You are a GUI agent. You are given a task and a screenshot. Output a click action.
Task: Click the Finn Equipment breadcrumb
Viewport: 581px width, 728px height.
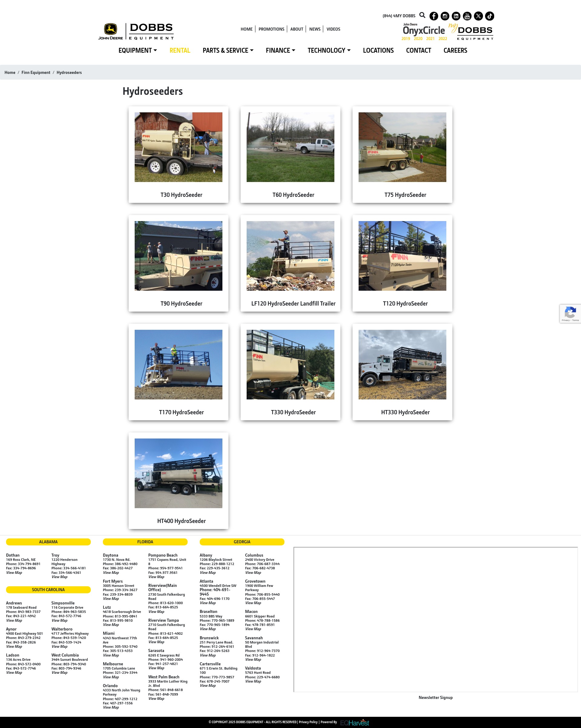point(36,73)
